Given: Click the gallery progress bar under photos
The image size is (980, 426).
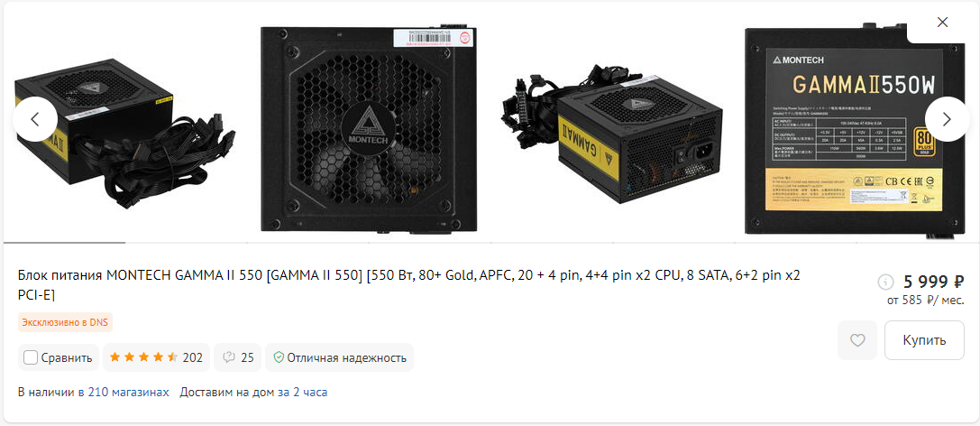Looking at the screenshot, I should tap(490, 242).
